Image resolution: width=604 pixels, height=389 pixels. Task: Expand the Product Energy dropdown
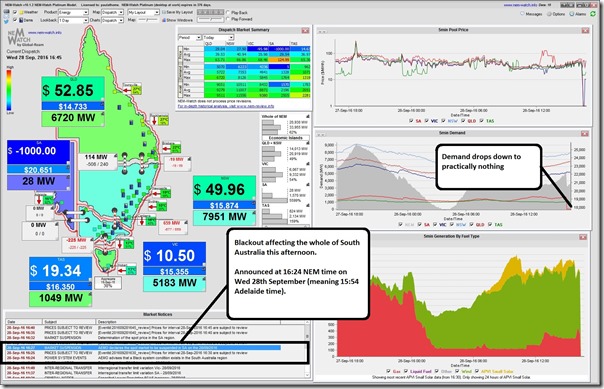tap(74, 12)
